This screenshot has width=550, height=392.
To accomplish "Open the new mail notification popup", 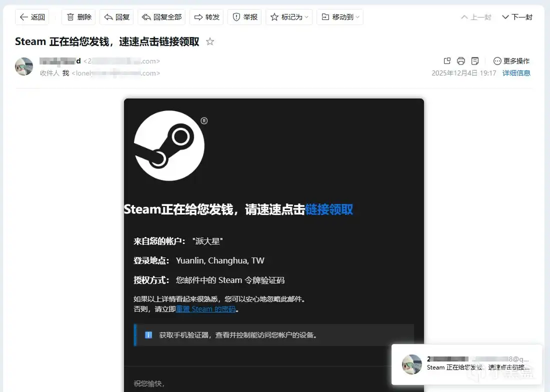I will tap(466, 364).
